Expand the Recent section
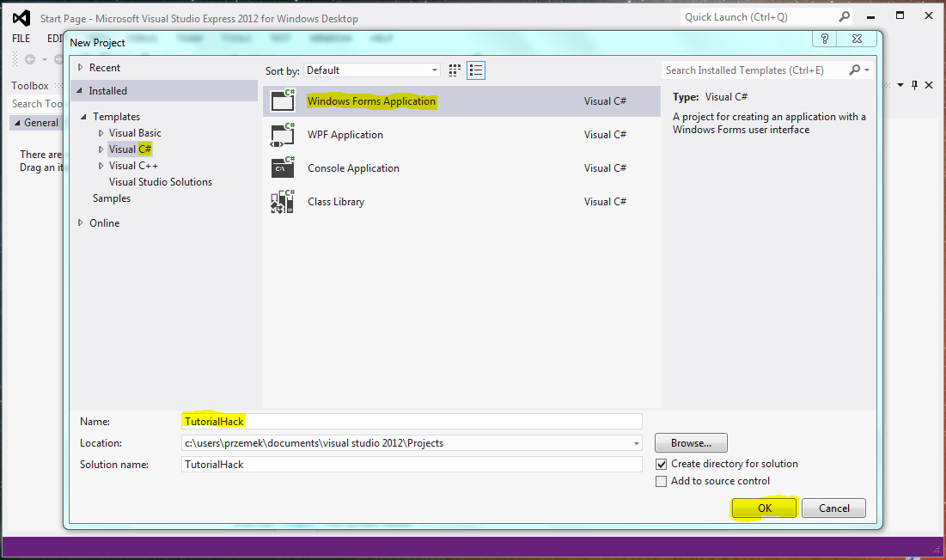 80,68
